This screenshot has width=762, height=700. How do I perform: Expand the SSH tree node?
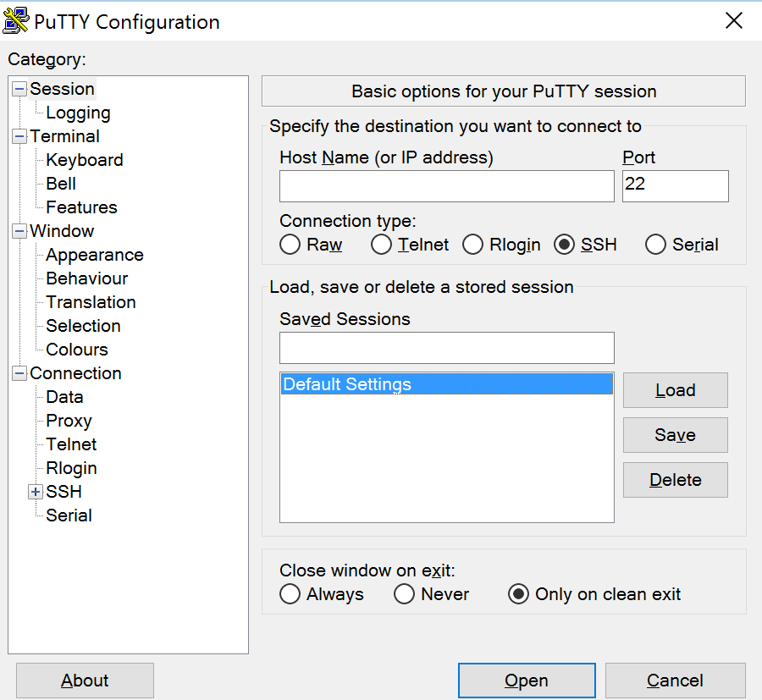(34, 492)
